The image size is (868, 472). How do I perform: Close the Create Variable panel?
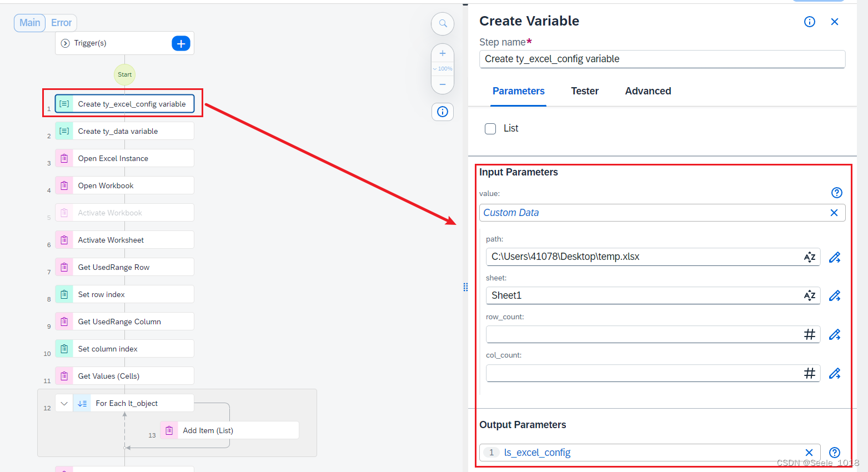click(835, 22)
